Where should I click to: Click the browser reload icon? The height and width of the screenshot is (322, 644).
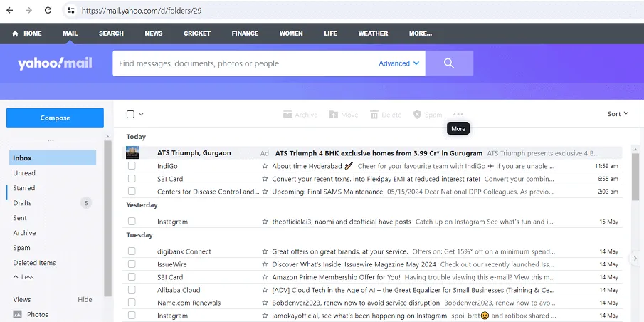click(48, 10)
